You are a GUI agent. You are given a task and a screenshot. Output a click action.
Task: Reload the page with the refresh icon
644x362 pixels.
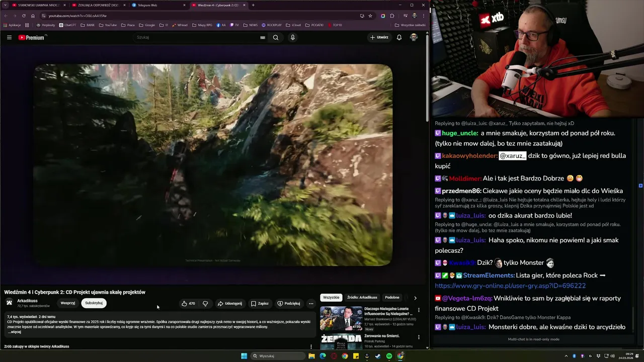[x=24, y=16]
